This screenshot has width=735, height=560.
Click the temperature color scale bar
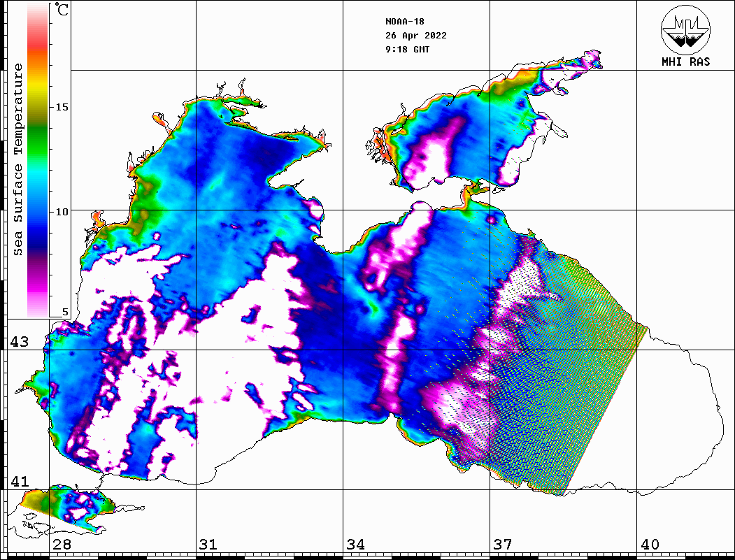point(38,160)
